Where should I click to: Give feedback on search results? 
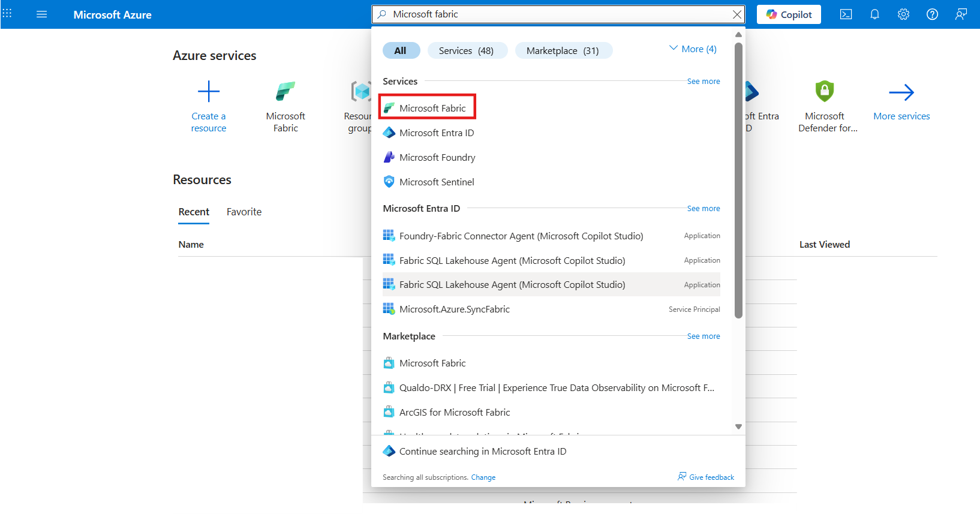706,477
